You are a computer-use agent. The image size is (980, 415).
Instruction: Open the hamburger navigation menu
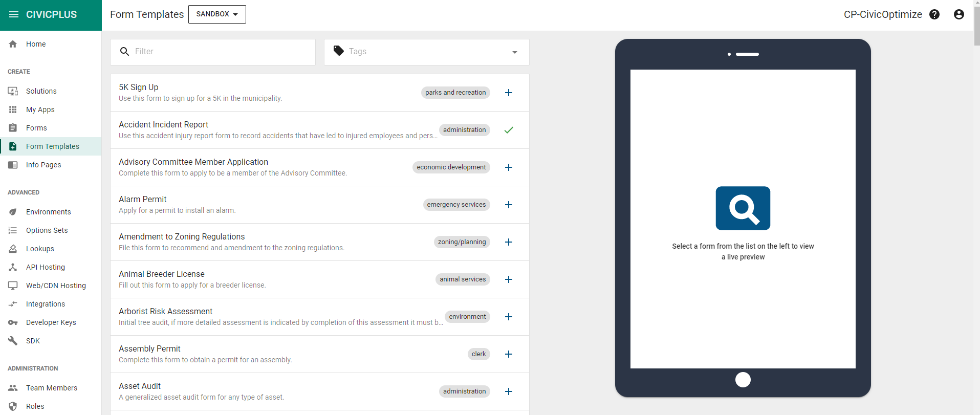tap(14, 14)
